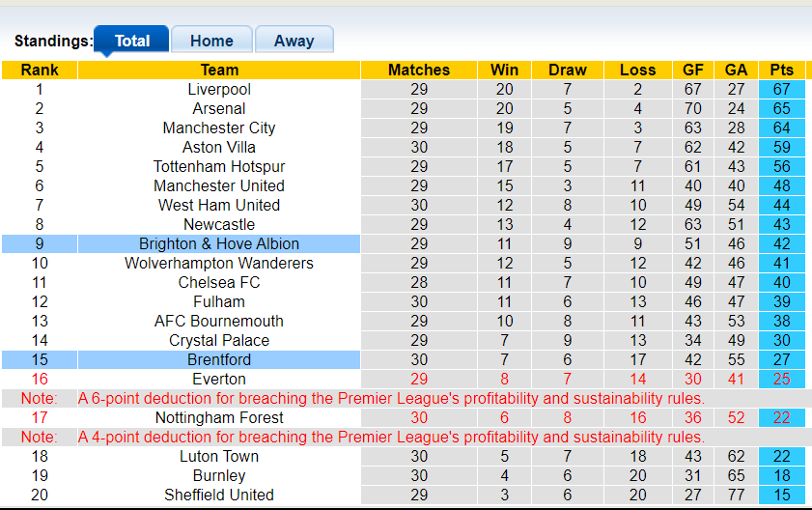Click Nottingham Forest team name
The height and width of the screenshot is (510, 812).
tap(219, 417)
